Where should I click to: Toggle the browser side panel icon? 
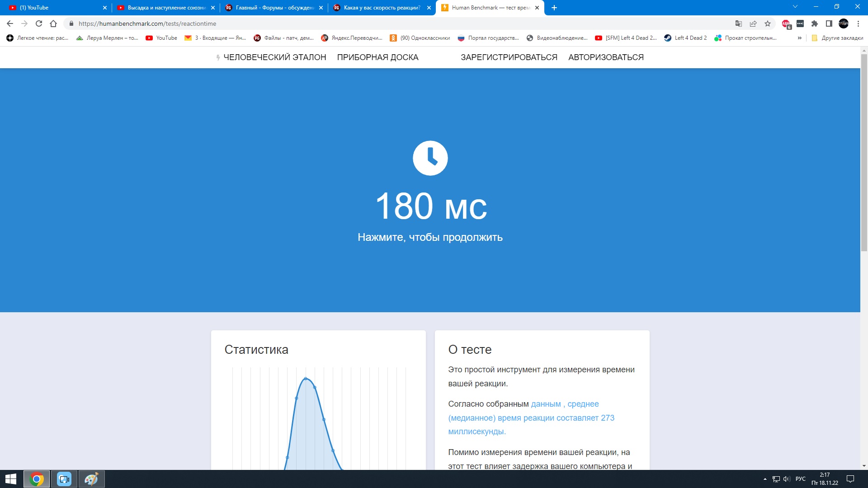click(829, 23)
